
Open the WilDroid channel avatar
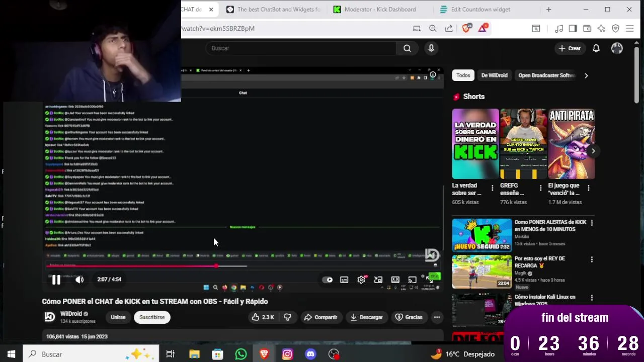(49, 317)
